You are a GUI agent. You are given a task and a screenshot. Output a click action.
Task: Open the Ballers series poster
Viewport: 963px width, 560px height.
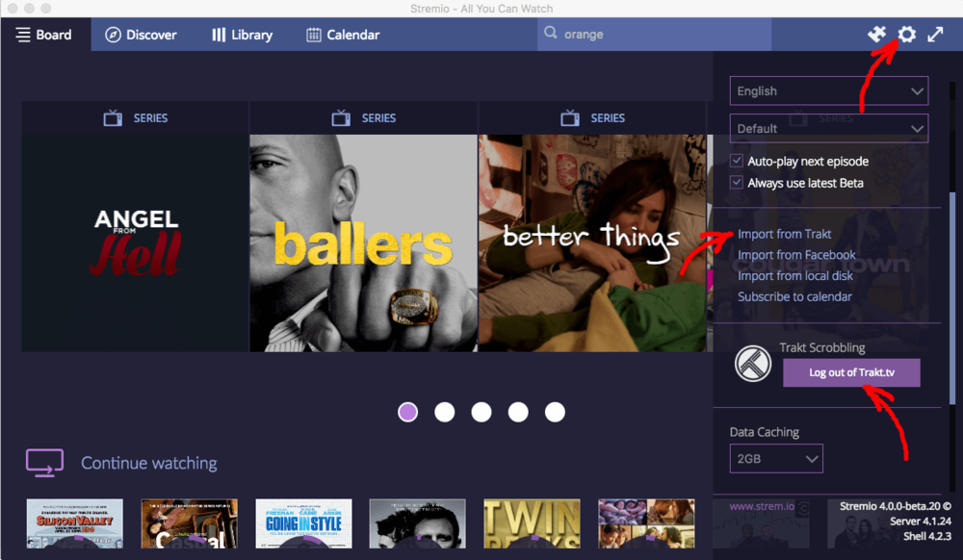(x=364, y=242)
